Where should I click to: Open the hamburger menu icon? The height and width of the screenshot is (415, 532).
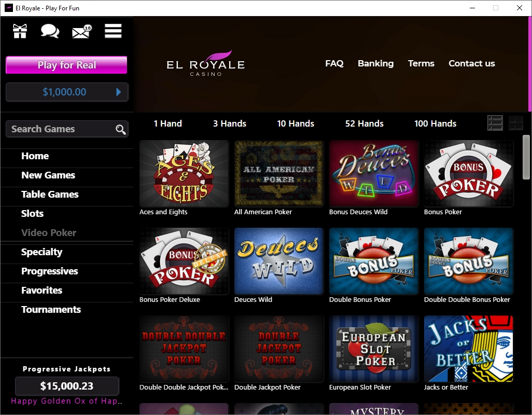[x=113, y=31]
